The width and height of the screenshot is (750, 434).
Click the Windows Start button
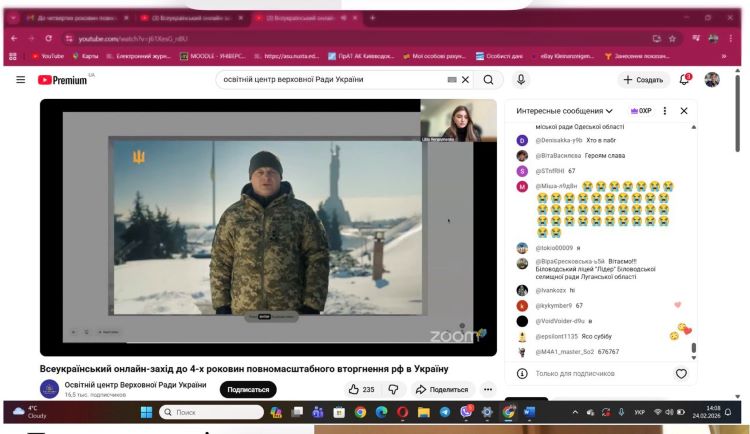pos(146,412)
